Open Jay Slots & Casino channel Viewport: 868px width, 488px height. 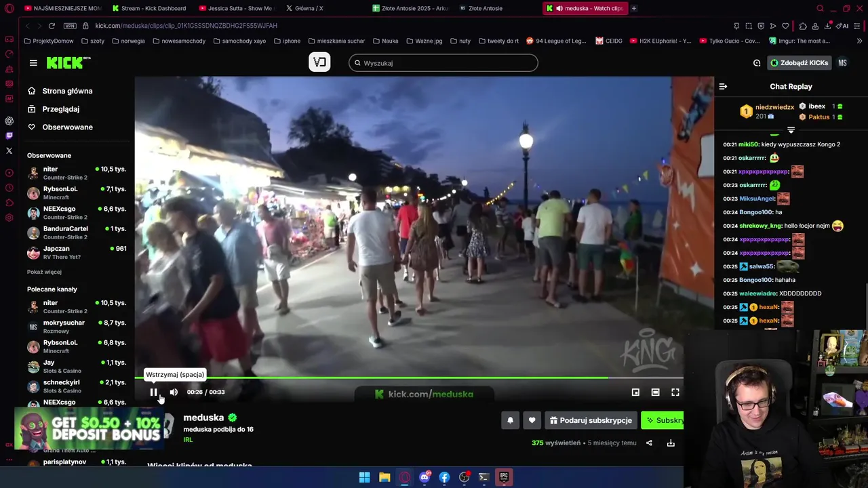point(77,366)
